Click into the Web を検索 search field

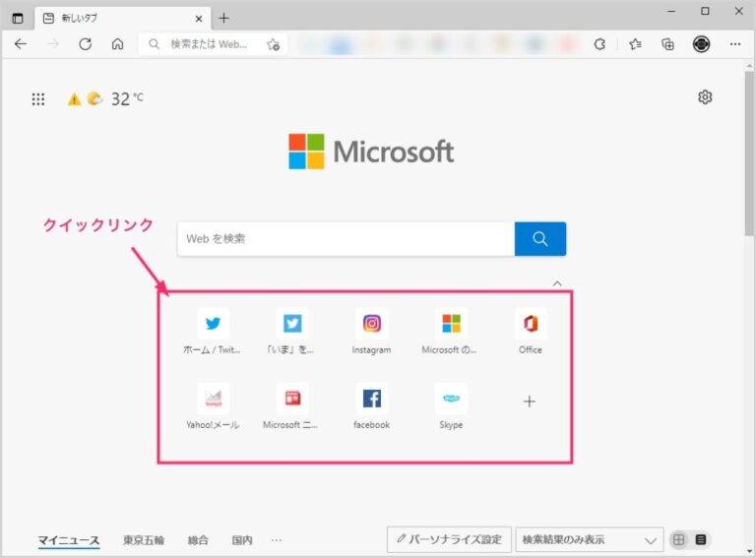pos(345,239)
